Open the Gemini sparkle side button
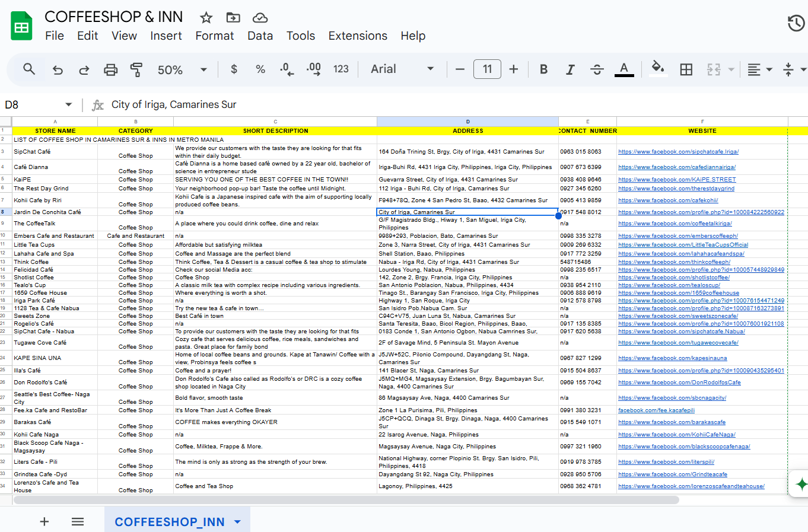This screenshot has height=532, width=808. coord(801,484)
